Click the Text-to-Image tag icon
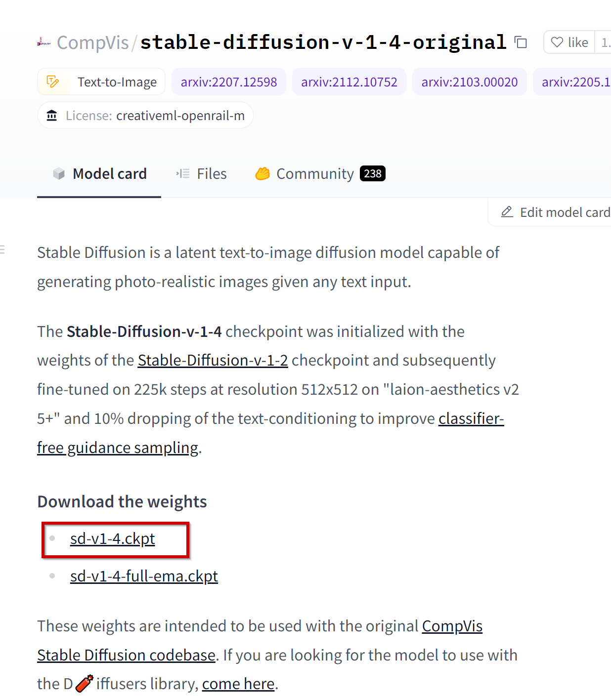Screen dimensions: 611x700 53,82
